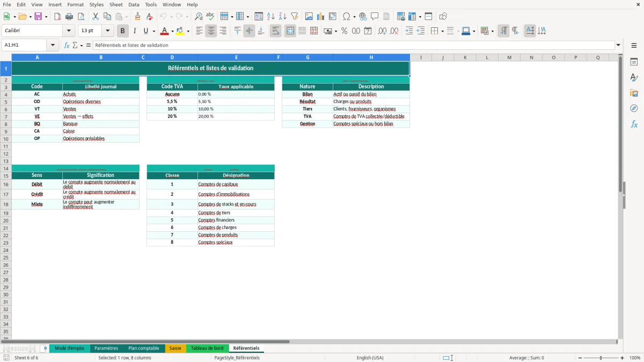Toggle AutoFilter funnel

point(295,17)
